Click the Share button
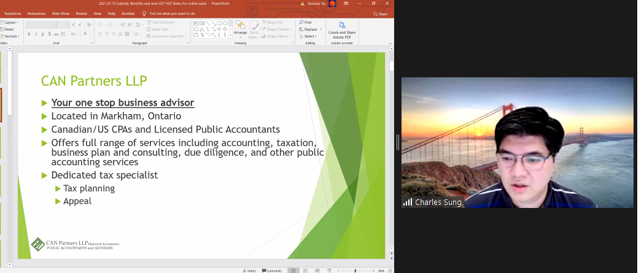Viewport: 644px width, 273px height. pos(380,13)
